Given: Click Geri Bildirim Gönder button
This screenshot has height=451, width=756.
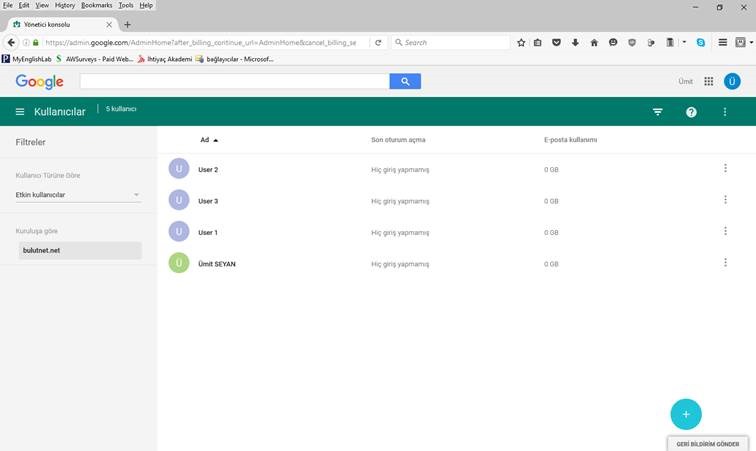Looking at the screenshot, I should [x=708, y=444].
